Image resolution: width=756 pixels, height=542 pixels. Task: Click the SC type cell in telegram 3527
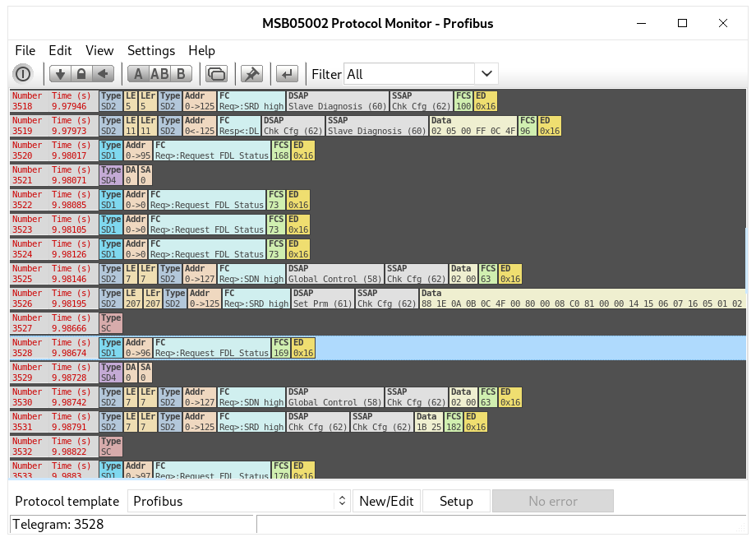point(111,323)
